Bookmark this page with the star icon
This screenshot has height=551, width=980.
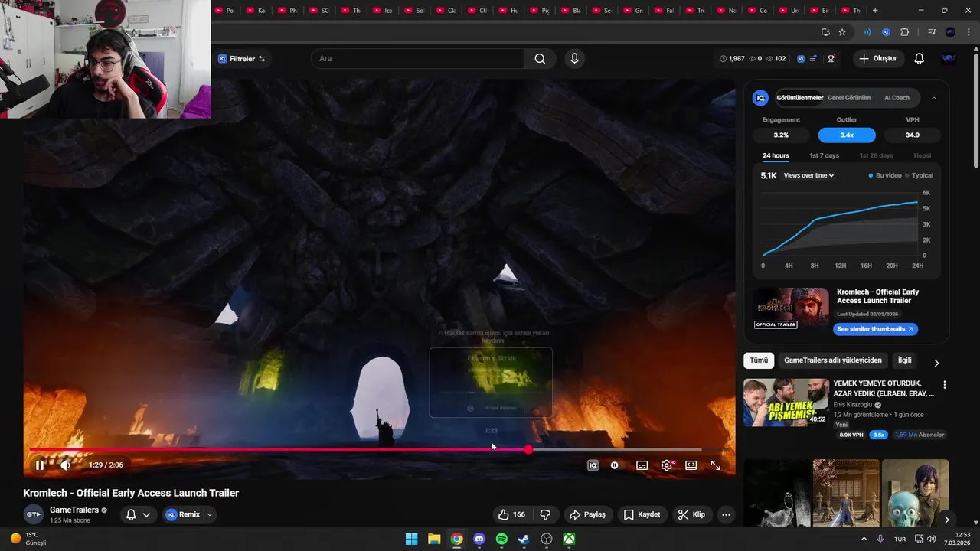click(x=842, y=32)
